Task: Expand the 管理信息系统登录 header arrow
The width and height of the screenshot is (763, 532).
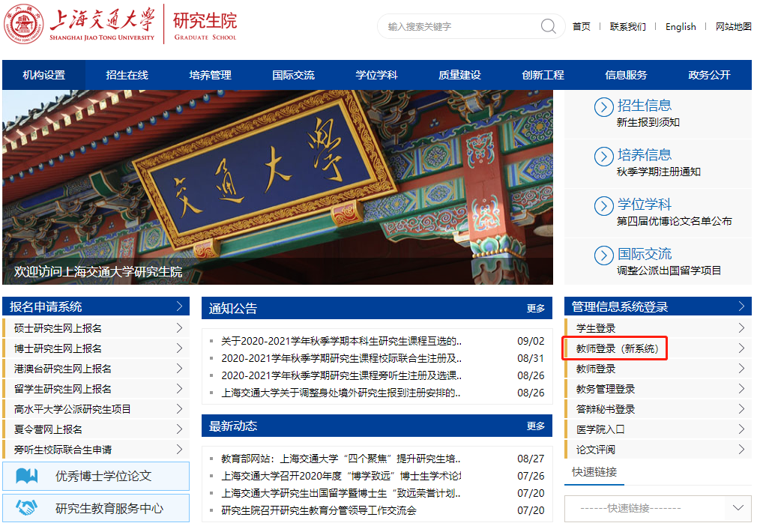Action: coord(741,306)
